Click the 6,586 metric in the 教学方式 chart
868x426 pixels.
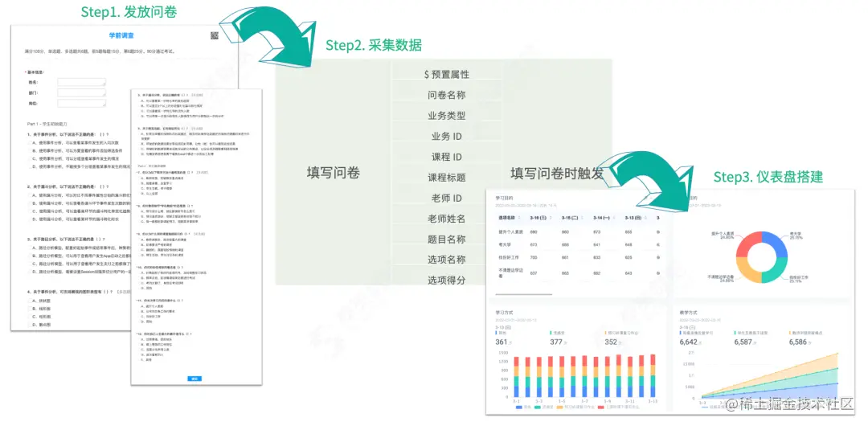[x=797, y=342]
